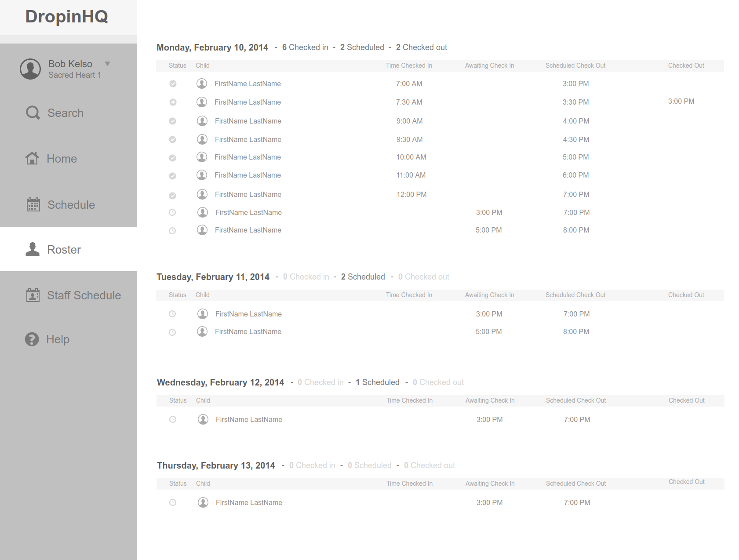739x560 pixels.
Task: Click the Sacred Heart 1 location label
Action: coord(75,75)
